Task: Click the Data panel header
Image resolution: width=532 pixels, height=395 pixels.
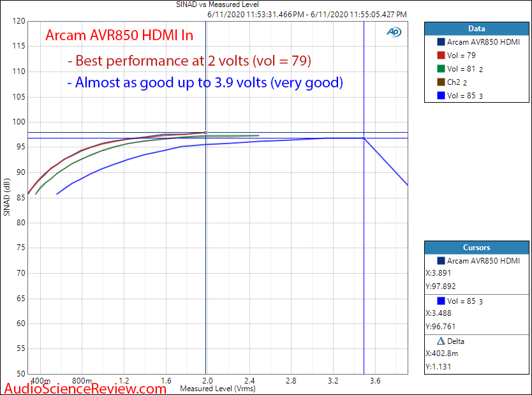Action: 477,29
